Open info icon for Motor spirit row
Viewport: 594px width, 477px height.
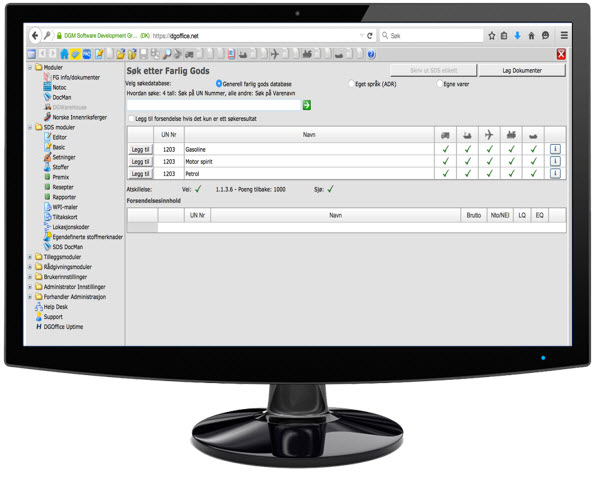tap(555, 161)
